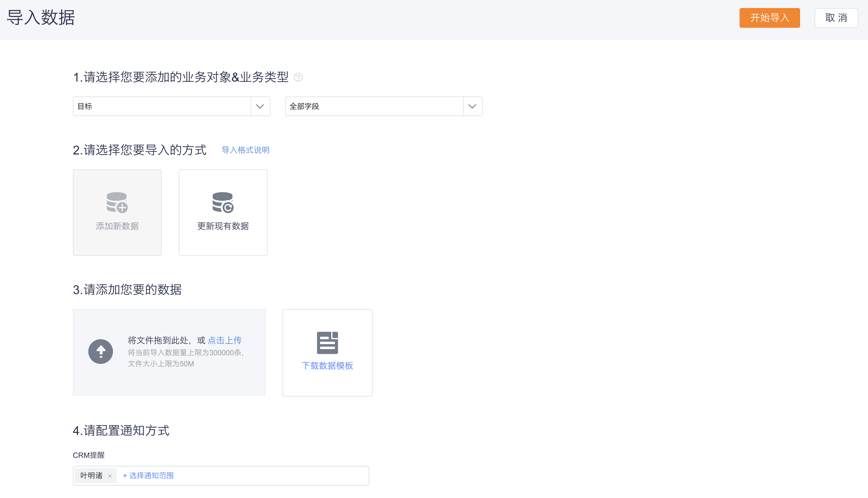Click the document template icon
The width and height of the screenshot is (868, 498).
coord(328,343)
